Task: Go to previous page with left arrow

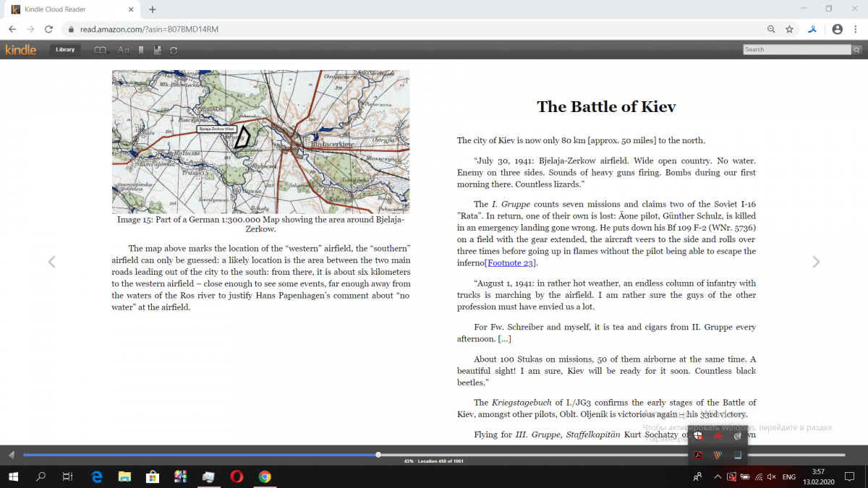Action: (x=51, y=262)
